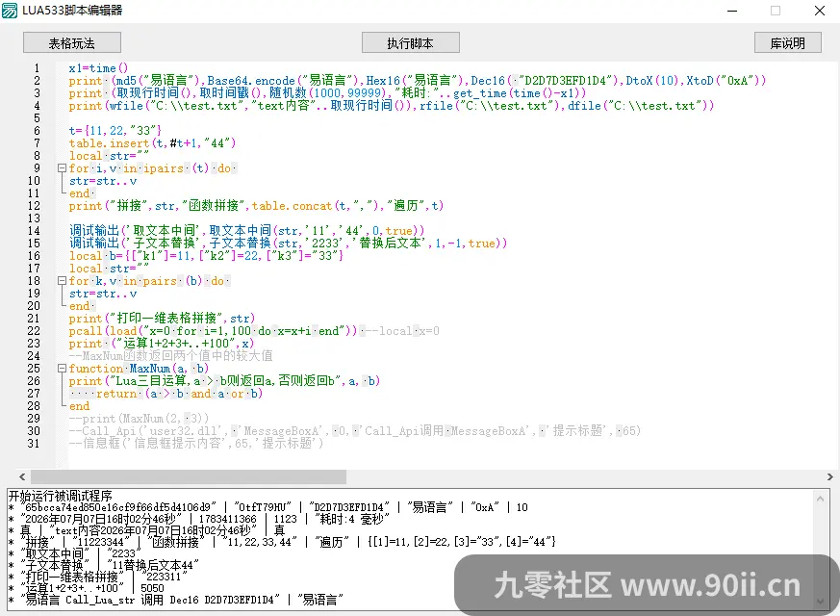This screenshot has width=840, height=616.
Task: Click the output line '运算1+2+3+..+100 | 5050'
Action: (87, 588)
